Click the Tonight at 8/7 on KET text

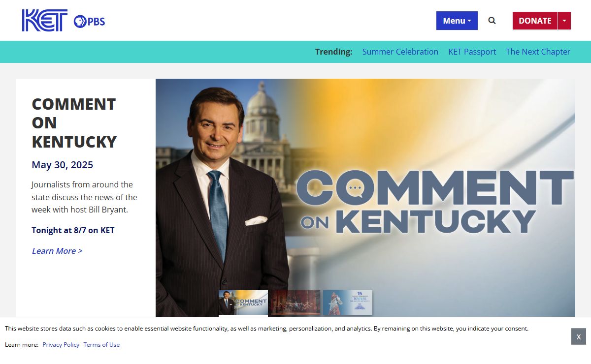click(73, 230)
